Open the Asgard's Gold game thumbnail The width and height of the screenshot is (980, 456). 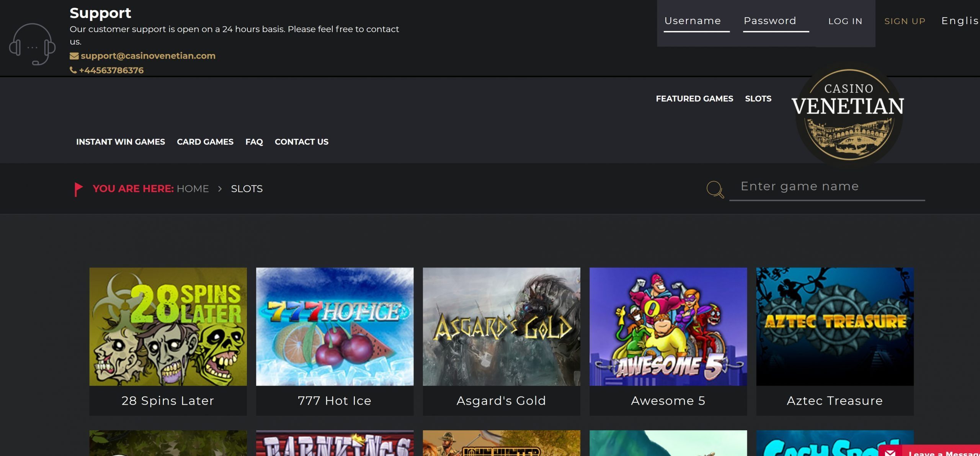click(501, 326)
